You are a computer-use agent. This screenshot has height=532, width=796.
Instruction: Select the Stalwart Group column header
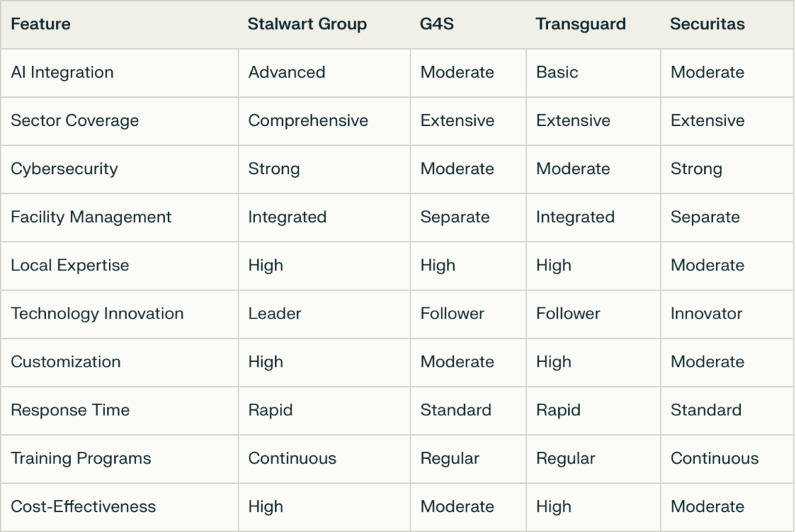(x=307, y=24)
